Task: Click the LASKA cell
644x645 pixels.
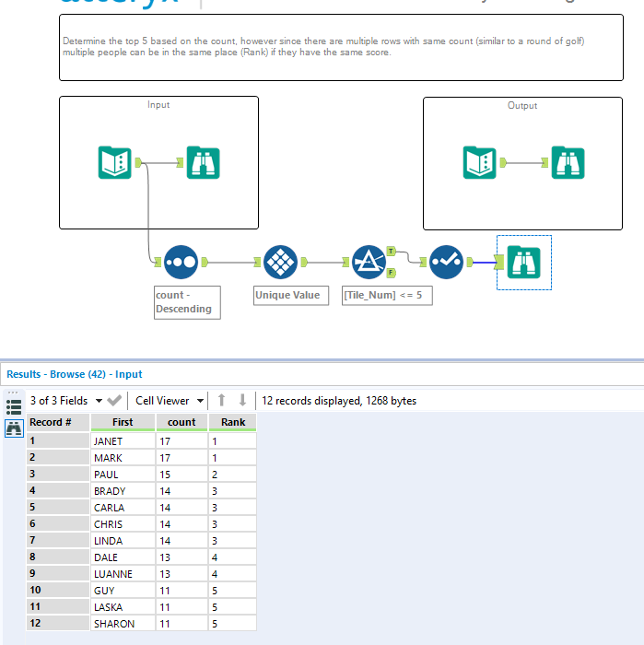Action: coord(123,607)
